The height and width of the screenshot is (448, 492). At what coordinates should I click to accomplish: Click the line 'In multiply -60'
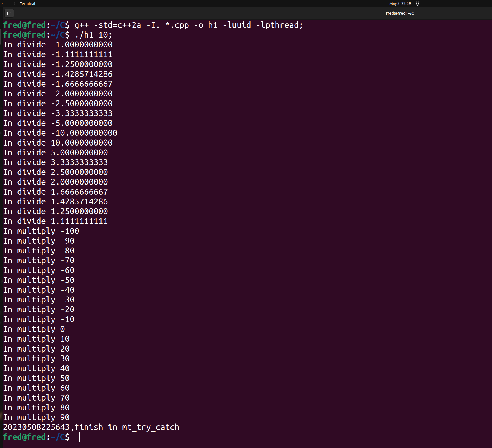[x=39, y=270]
